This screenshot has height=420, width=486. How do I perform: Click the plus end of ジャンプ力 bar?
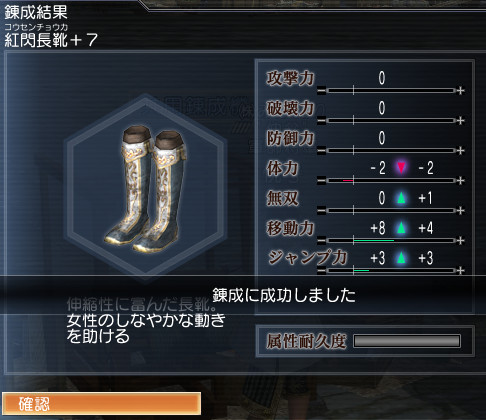(x=460, y=270)
